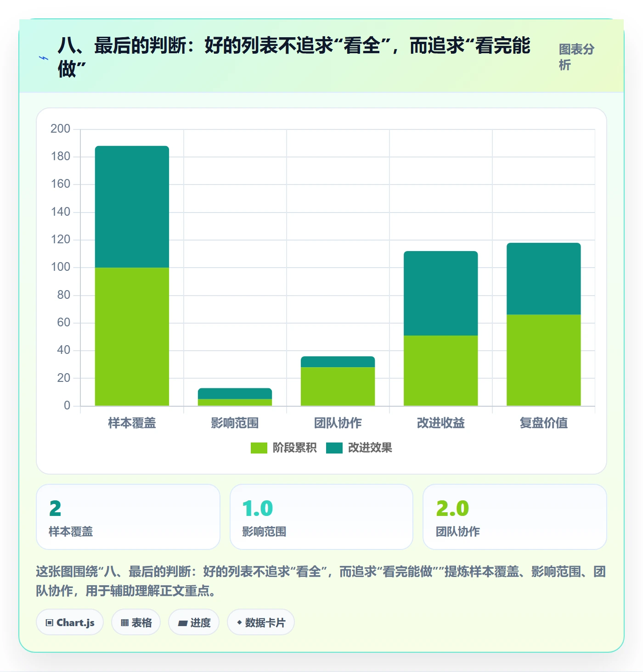Toggle the 阶段累积 legend color swatch
The height and width of the screenshot is (672, 643).
point(259,448)
